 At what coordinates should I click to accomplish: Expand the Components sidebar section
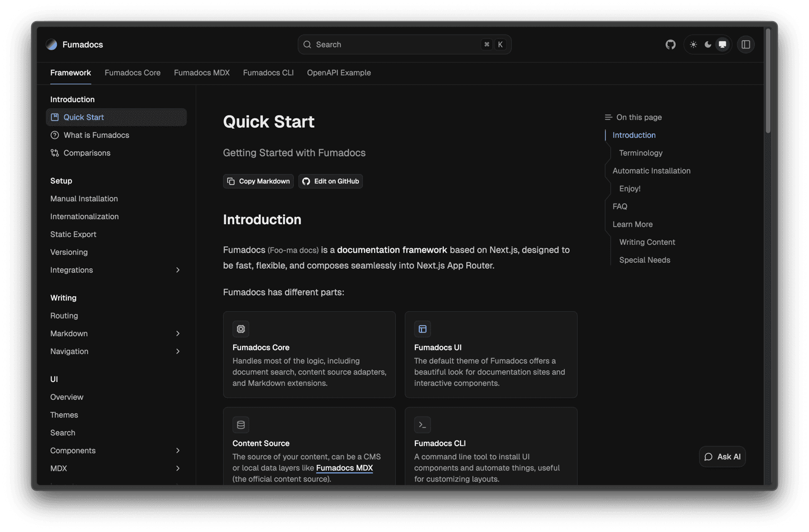pos(178,451)
